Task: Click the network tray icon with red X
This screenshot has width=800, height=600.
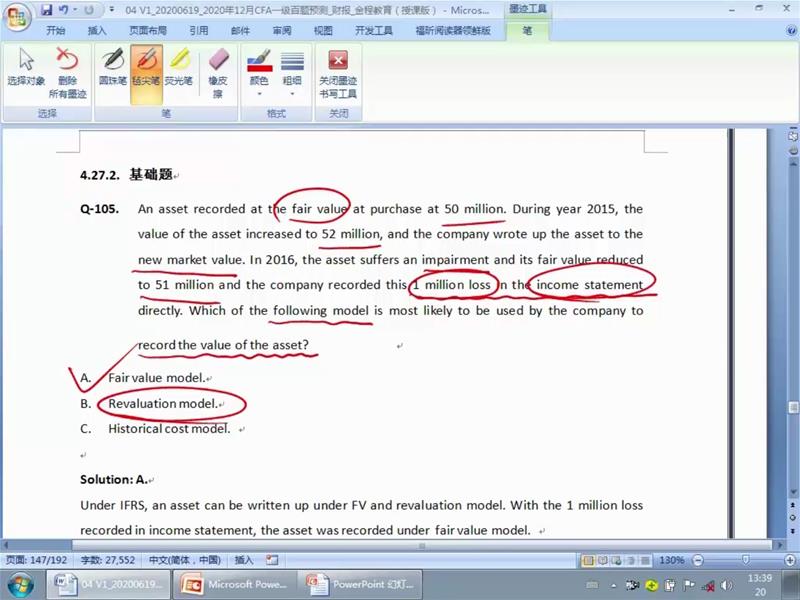Action: (x=708, y=586)
